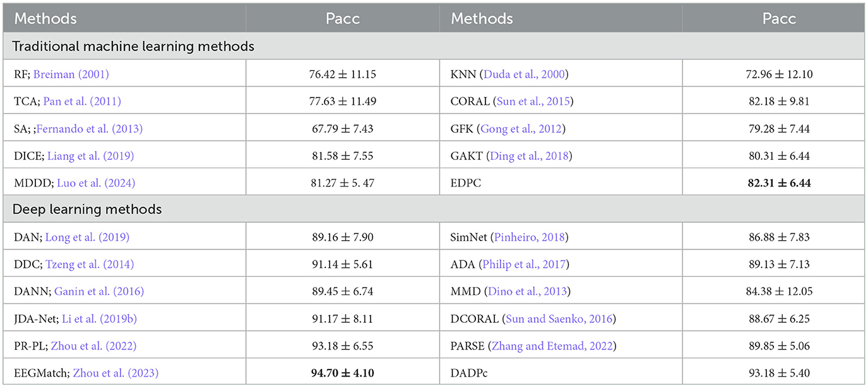Image resolution: width=868 pixels, height=388 pixels.
Task: Follow the Duda et al., 2000 link
Action: (x=524, y=74)
